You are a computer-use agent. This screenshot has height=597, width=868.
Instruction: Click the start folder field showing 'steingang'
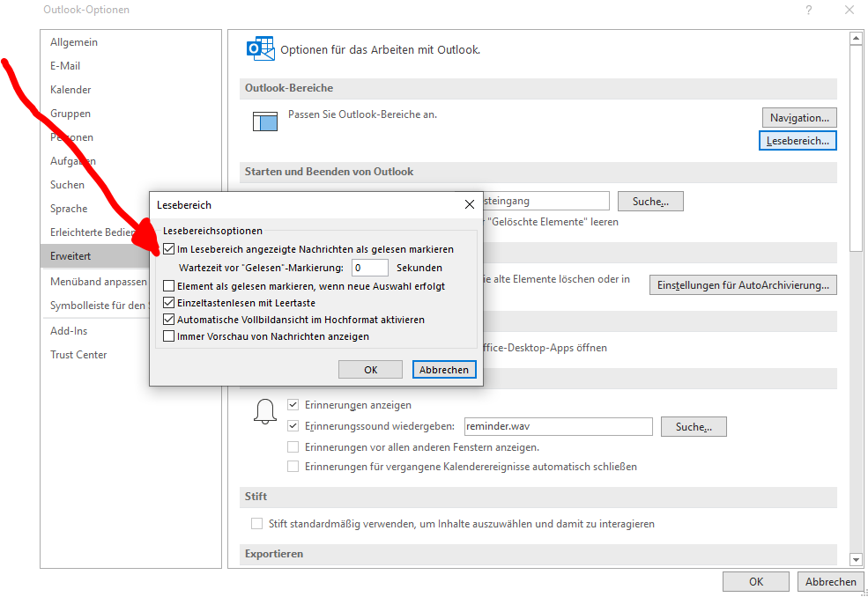coord(545,201)
